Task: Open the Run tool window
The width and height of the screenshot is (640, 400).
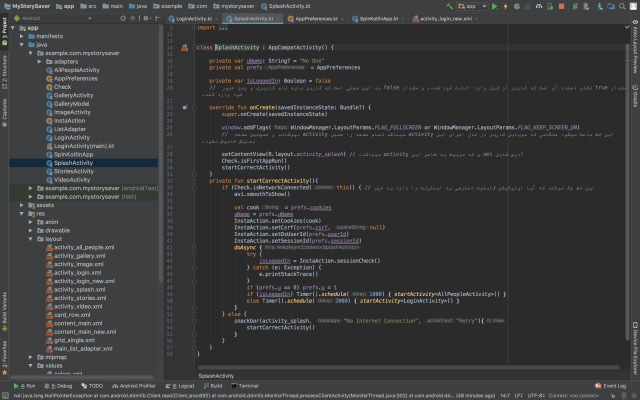Action: pos(24,386)
